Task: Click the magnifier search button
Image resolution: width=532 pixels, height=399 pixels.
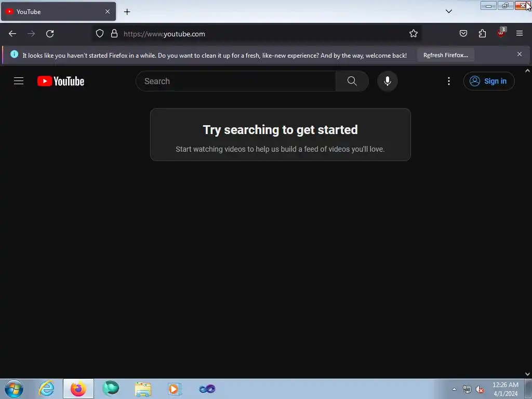Action: [x=352, y=81]
